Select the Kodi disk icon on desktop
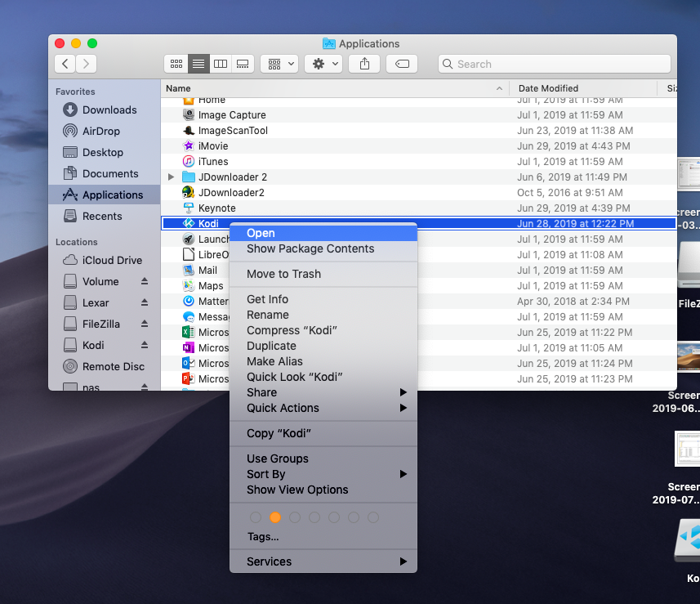Image resolution: width=700 pixels, height=604 pixels. [x=688, y=540]
